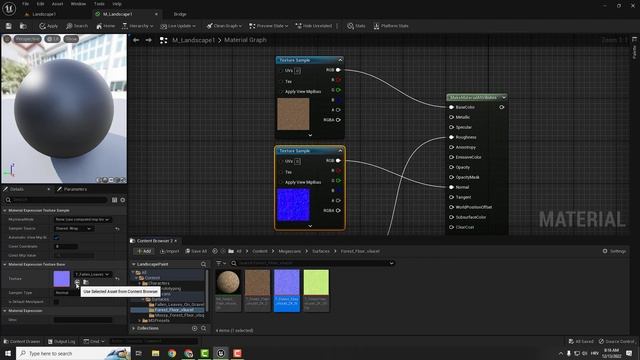Click the Add button in Content Browser

point(144,251)
